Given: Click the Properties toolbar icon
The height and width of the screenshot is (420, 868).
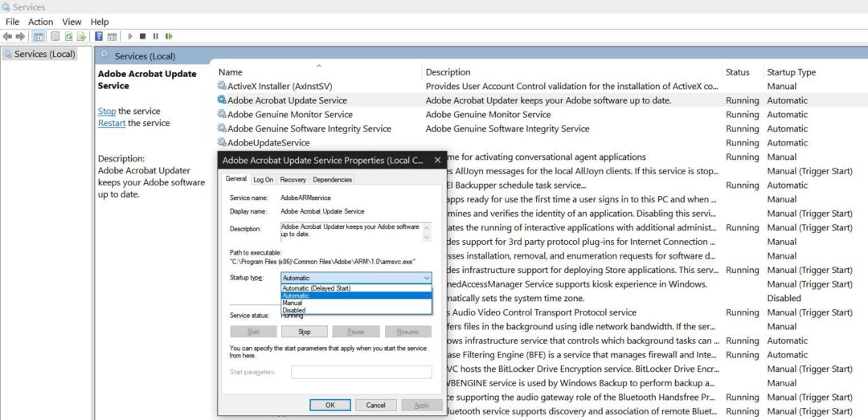Looking at the screenshot, I should tap(55, 36).
